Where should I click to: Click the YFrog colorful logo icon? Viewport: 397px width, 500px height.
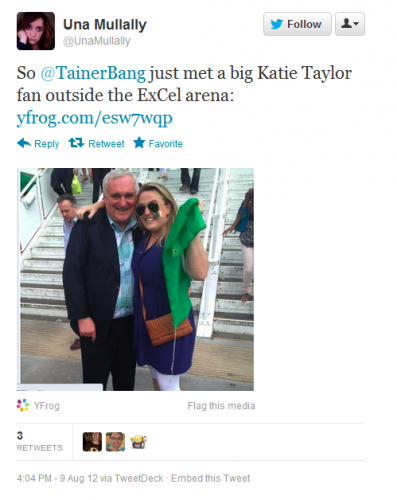[23, 405]
